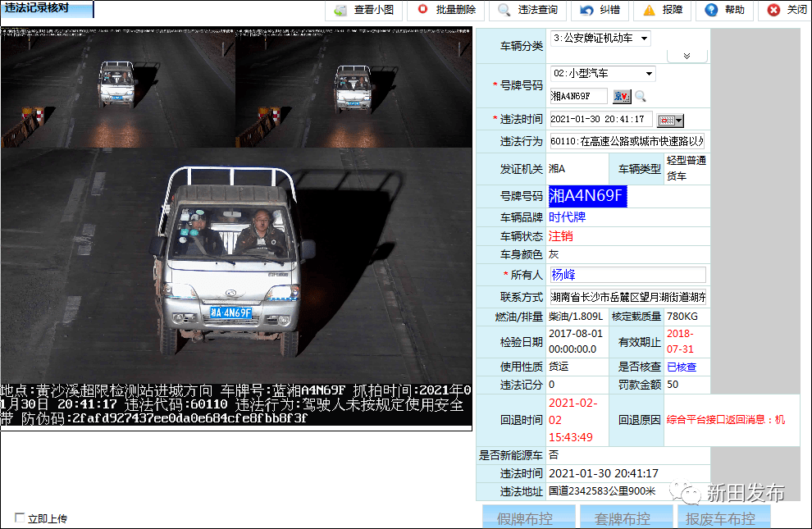Click the 报障 warning triangle button

(662, 11)
